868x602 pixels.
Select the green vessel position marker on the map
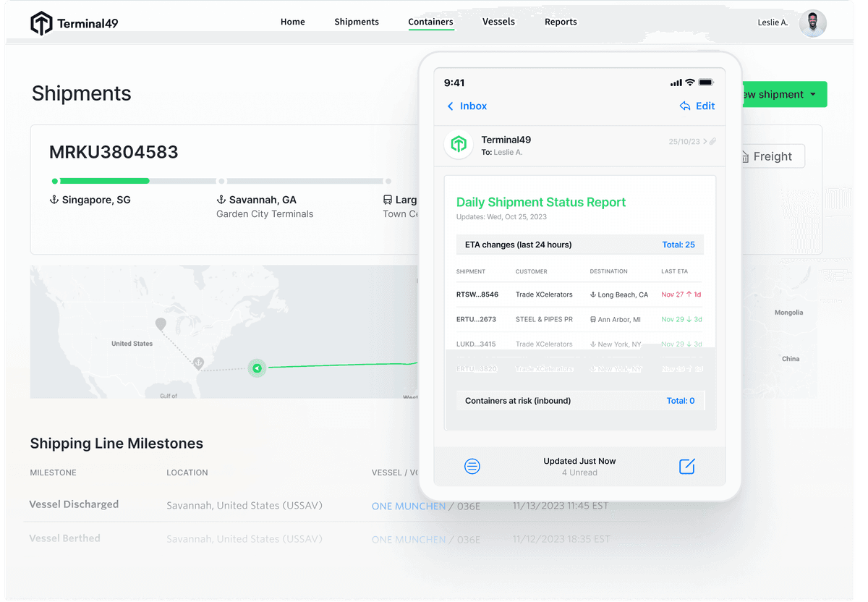tap(257, 368)
